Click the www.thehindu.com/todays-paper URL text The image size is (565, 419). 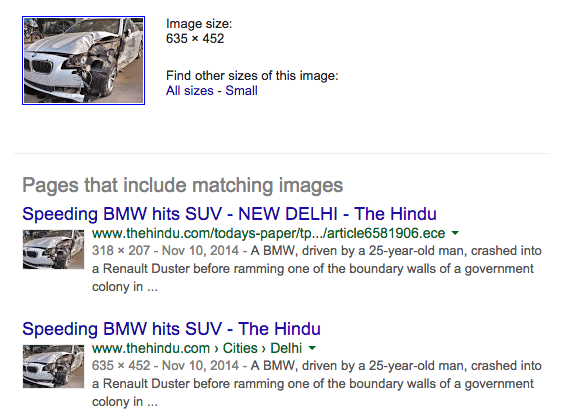click(x=268, y=233)
